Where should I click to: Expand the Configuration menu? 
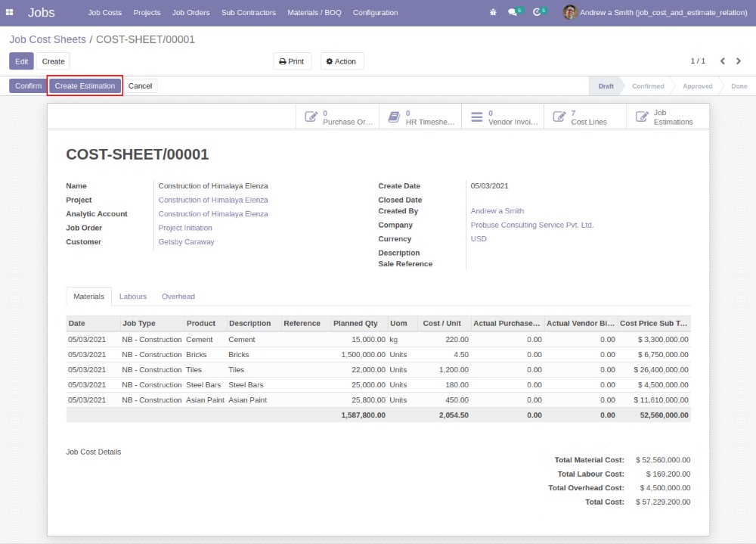point(375,13)
